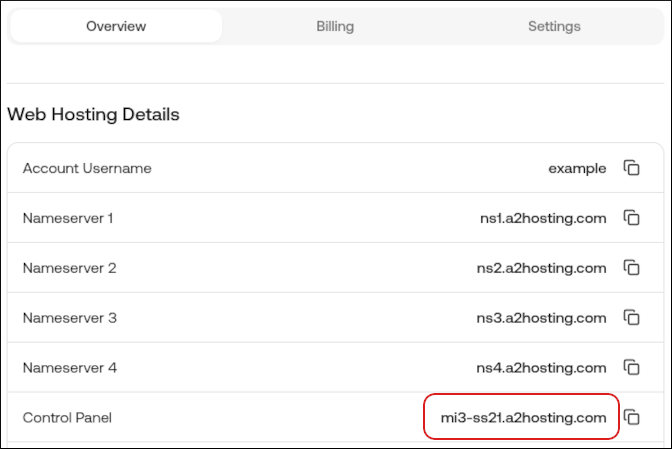Select the ns1.a2hosting.com value
The height and width of the screenshot is (449, 672).
(x=543, y=218)
